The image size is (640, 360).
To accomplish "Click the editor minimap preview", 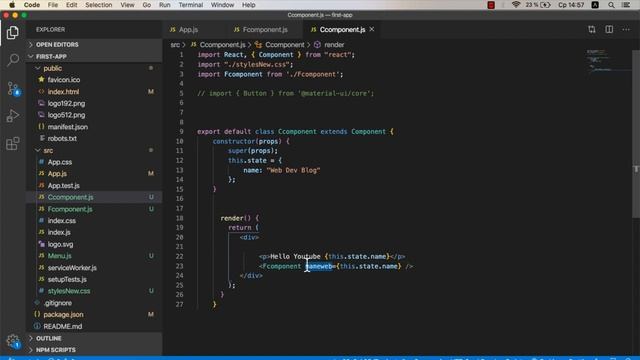I will tap(608, 60).
